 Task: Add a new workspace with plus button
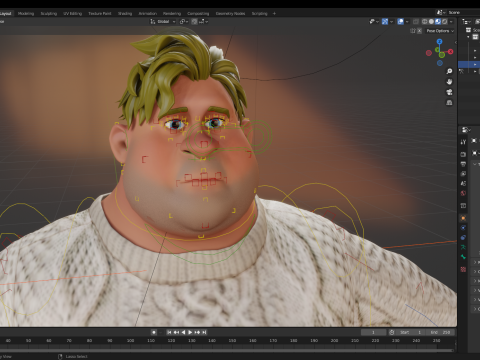[274, 13]
